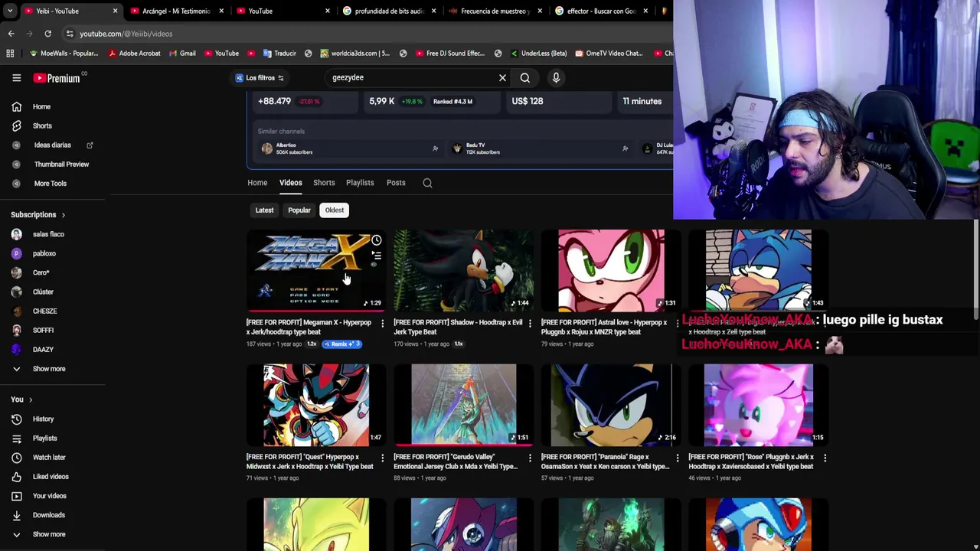
Task: Open More Tools in sidebar
Action: tap(50, 183)
